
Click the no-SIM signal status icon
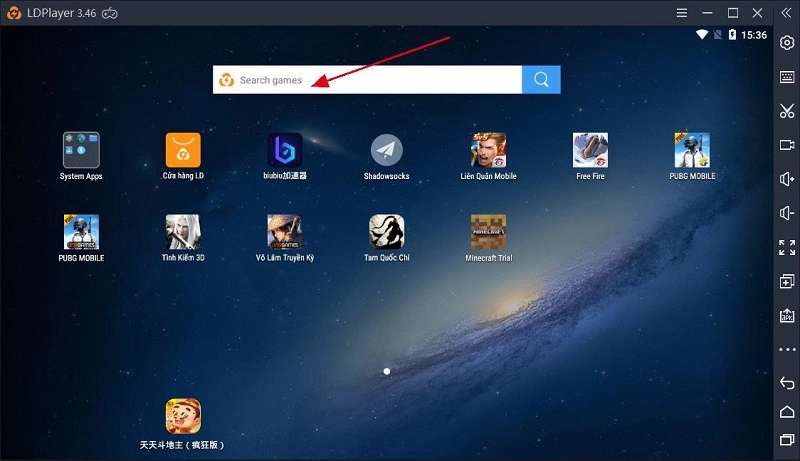pos(718,35)
